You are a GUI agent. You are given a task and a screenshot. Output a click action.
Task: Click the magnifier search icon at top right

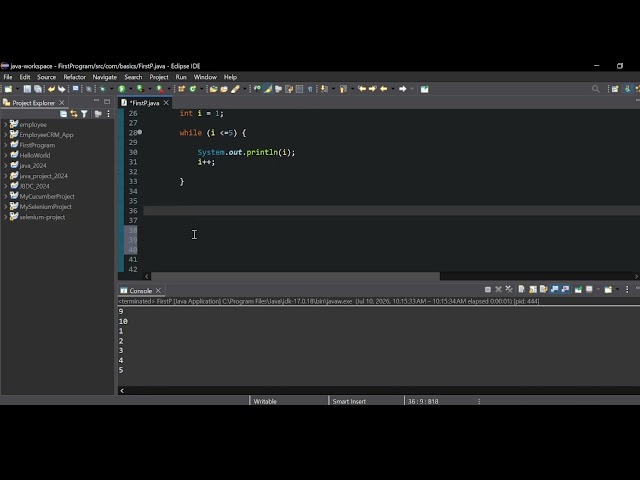click(x=596, y=89)
